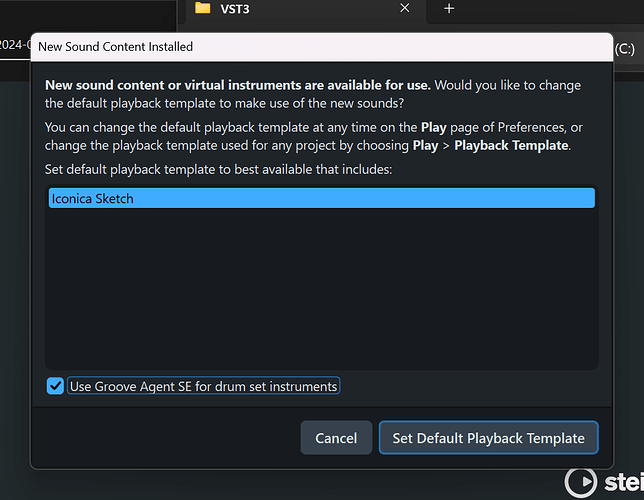Click the "Use Groove Agent SE" label text

(x=203, y=386)
